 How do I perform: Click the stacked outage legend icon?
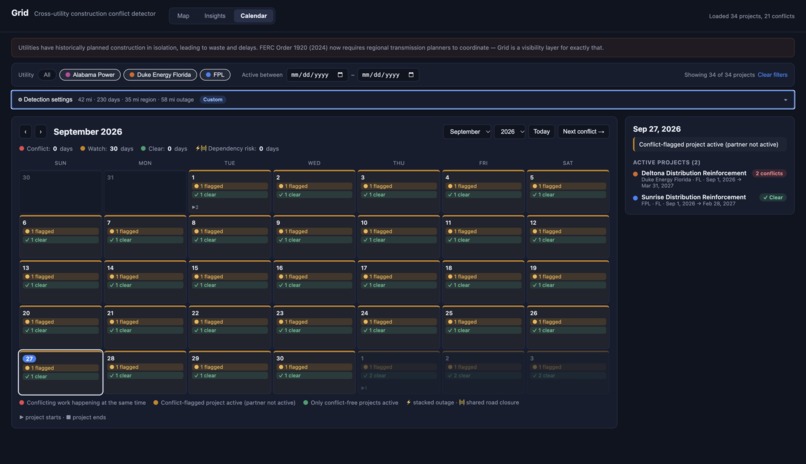(409, 402)
